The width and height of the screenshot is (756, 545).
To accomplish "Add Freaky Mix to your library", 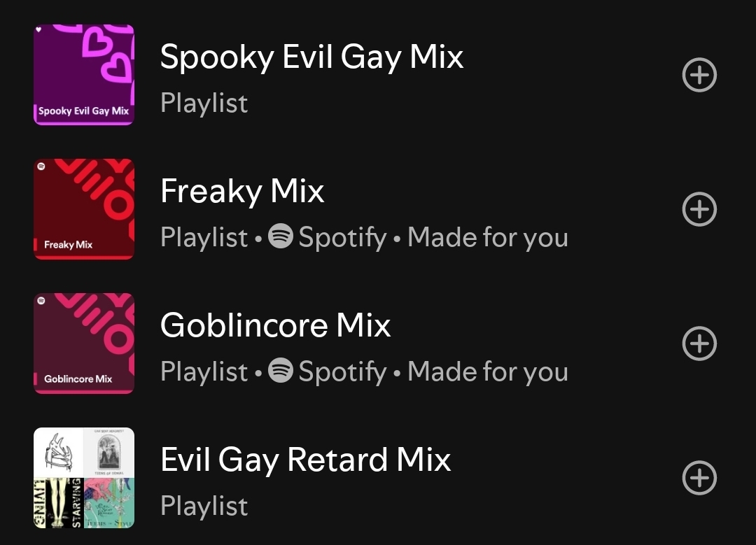I will [699, 209].
